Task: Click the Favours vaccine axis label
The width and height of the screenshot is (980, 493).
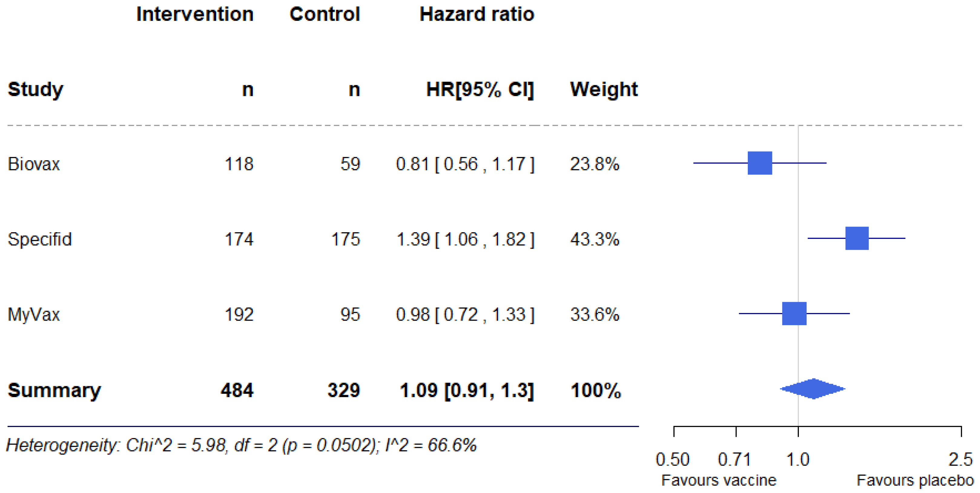Action: coord(719,481)
